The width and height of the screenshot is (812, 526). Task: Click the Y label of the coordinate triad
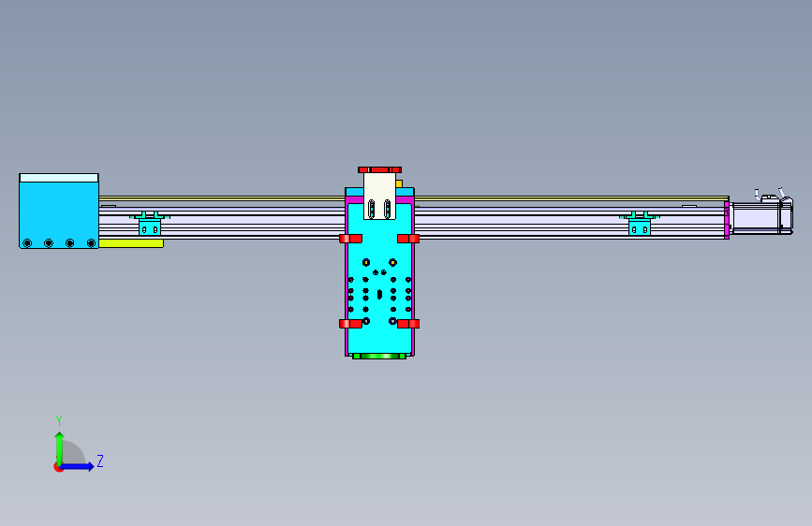tap(59, 421)
